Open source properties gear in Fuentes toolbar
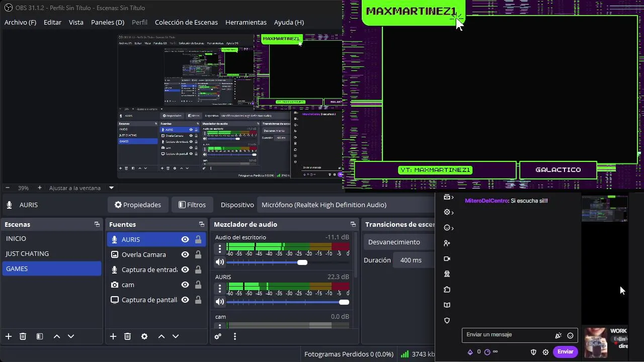 tap(144, 336)
